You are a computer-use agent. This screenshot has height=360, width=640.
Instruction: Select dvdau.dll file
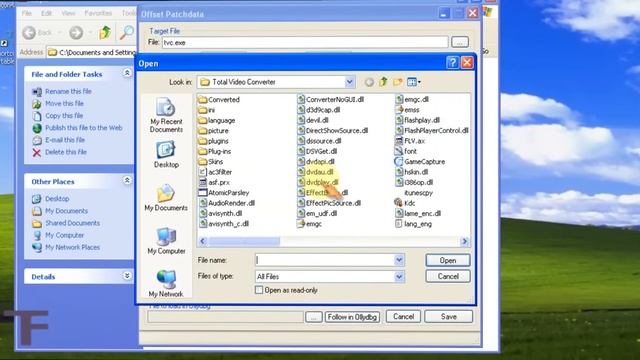316,172
